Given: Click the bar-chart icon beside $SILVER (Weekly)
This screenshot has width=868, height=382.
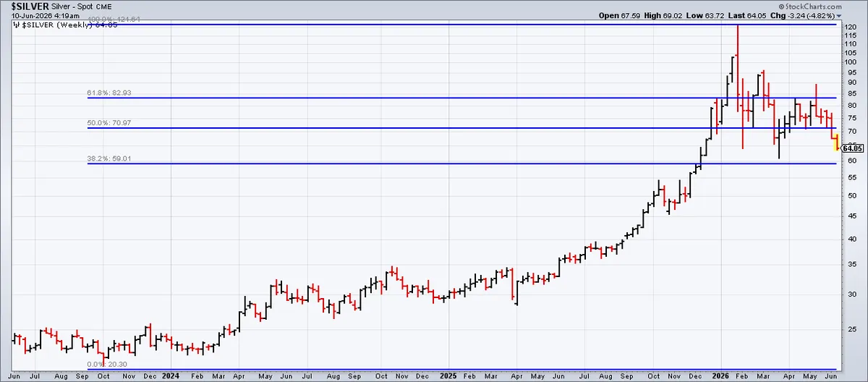Looking at the screenshot, I should click(16, 24).
